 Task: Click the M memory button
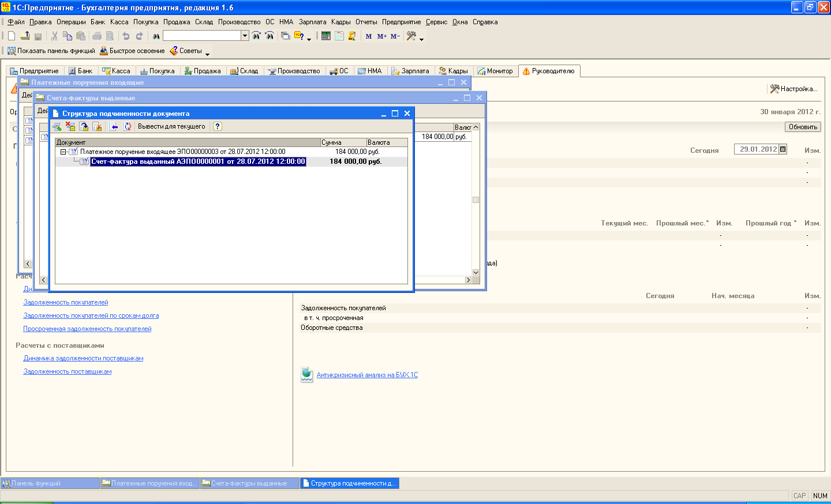369,36
